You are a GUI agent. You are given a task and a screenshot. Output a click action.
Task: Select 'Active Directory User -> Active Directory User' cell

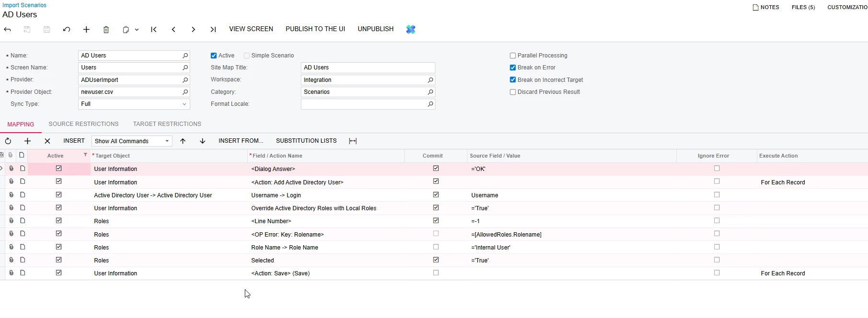coord(169,195)
